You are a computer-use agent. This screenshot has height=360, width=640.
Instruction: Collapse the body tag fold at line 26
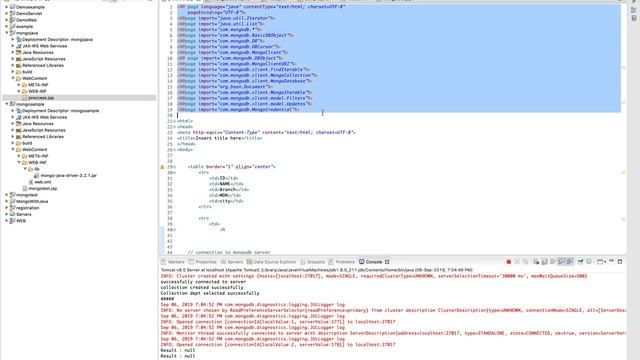click(x=175, y=150)
